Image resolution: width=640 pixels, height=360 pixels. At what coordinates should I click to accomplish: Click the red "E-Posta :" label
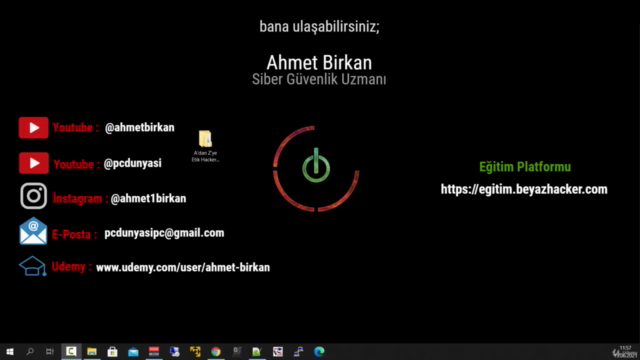[x=74, y=234]
